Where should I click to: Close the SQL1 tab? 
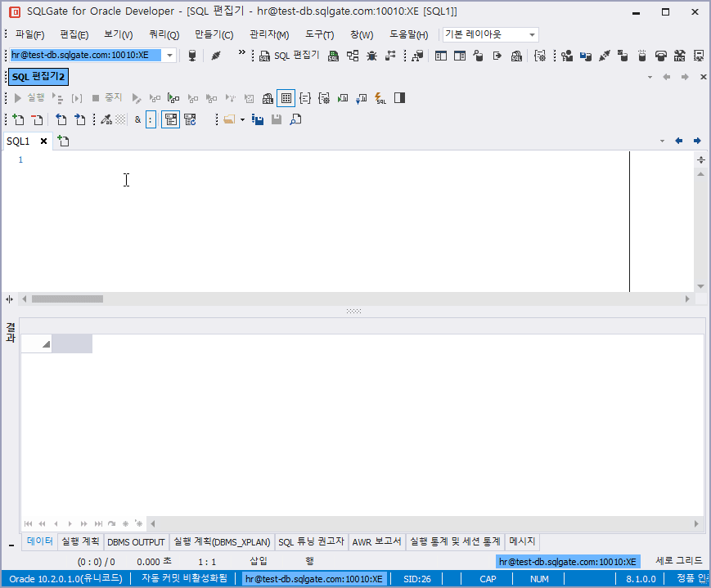point(43,141)
